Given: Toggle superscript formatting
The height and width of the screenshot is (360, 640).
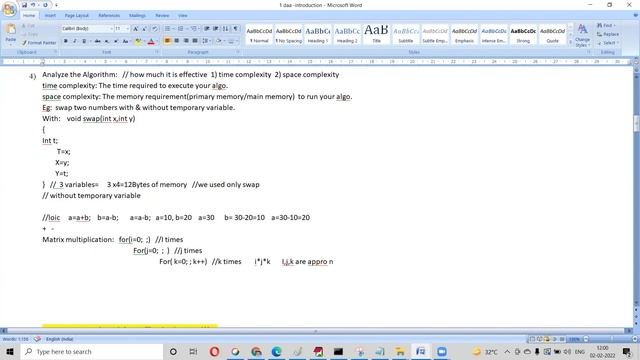Looking at the screenshot, I should [116, 41].
